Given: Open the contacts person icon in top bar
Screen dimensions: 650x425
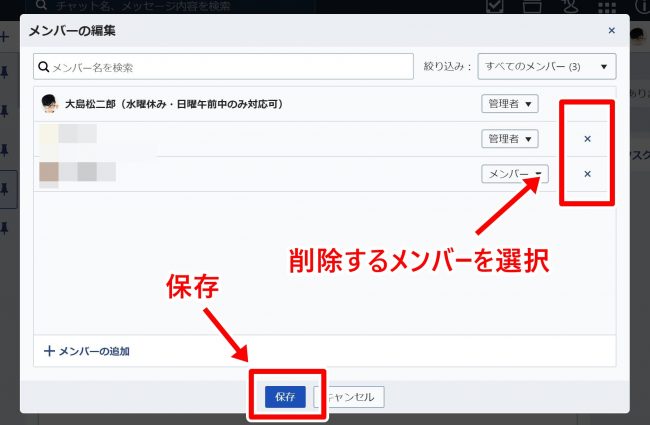Looking at the screenshot, I should (x=570, y=7).
